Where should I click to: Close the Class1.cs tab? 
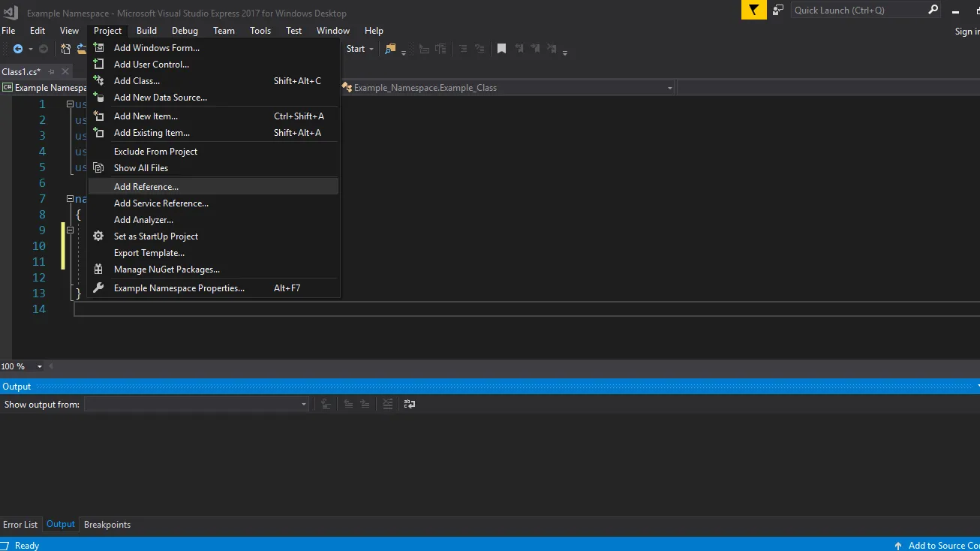65,72
